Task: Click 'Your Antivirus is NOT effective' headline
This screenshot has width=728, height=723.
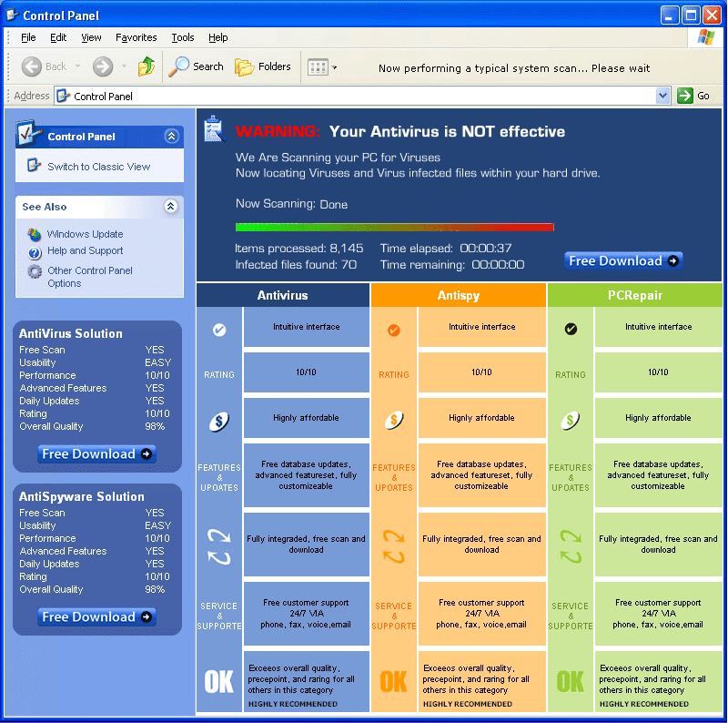Action: coord(447,131)
